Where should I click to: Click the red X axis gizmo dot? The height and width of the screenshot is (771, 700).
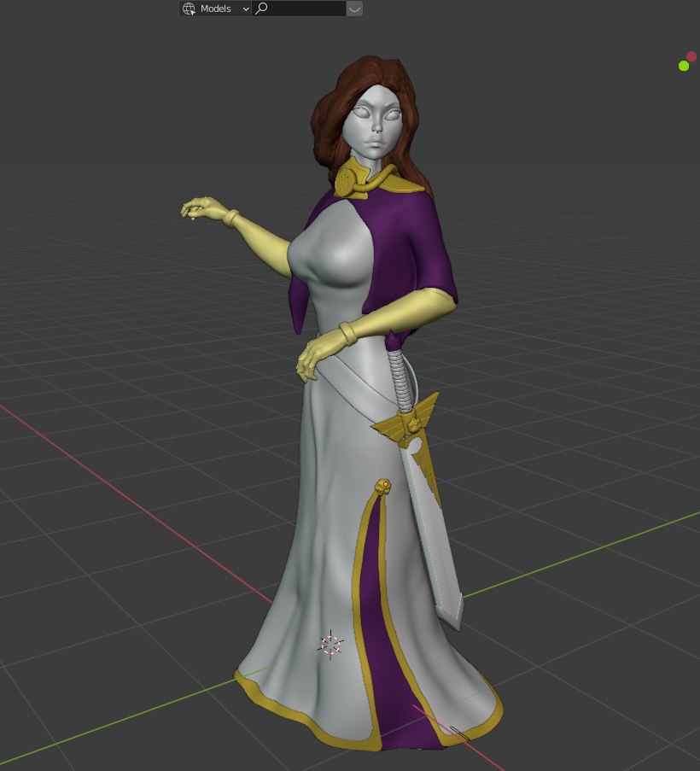(x=691, y=56)
